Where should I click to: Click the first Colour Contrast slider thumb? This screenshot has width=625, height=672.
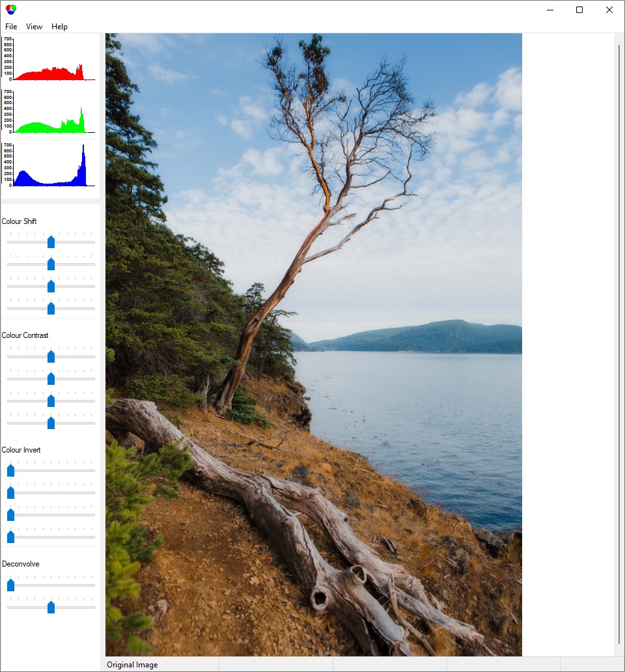coord(51,356)
